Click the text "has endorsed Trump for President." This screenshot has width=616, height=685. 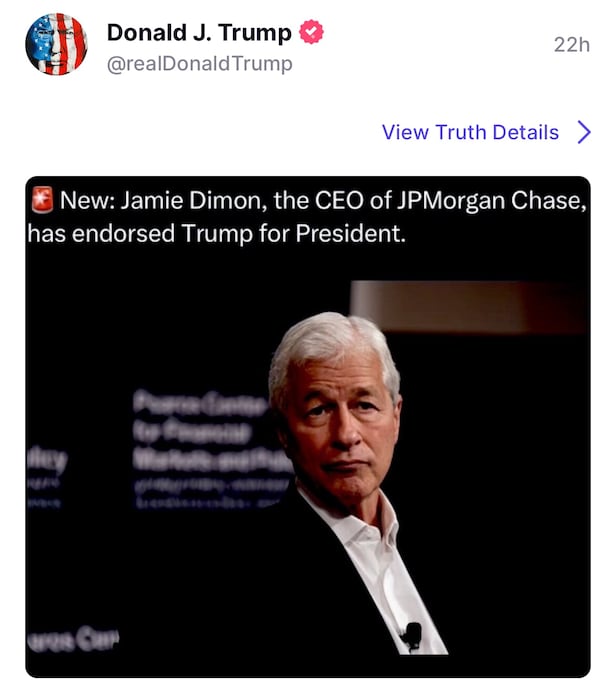coord(216,236)
